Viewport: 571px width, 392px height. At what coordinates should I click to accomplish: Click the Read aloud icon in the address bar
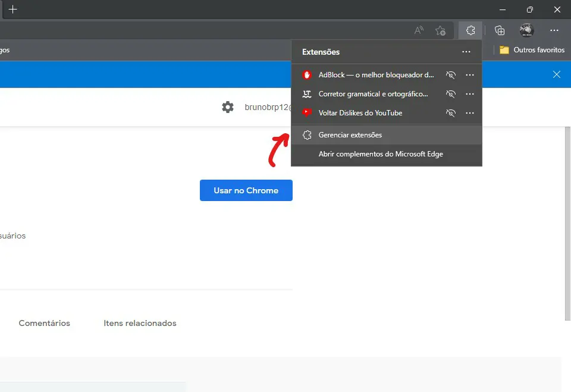coord(419,30)
